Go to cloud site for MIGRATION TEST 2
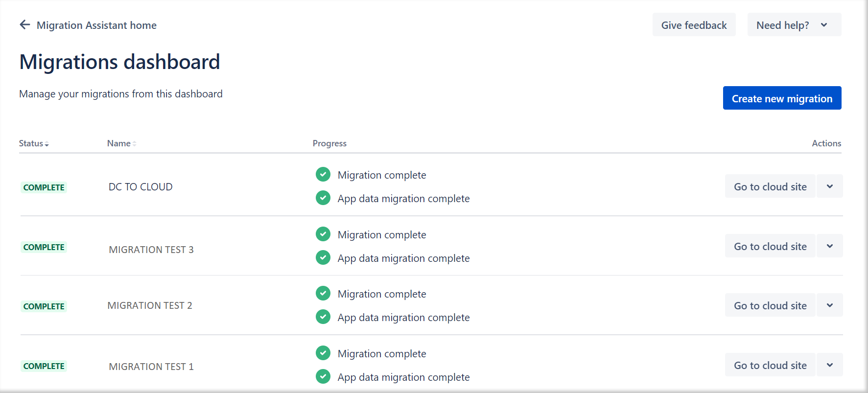 pyautogui.click(x=770, y=305)
